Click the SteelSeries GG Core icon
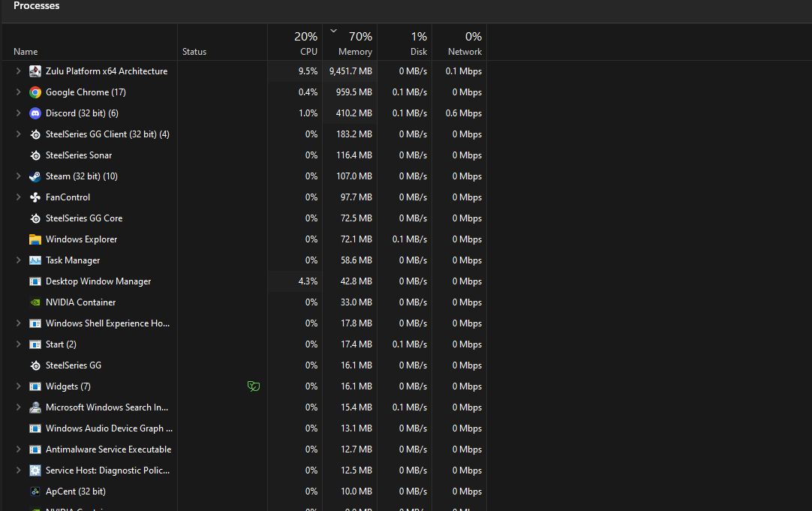 coord(35,218)
